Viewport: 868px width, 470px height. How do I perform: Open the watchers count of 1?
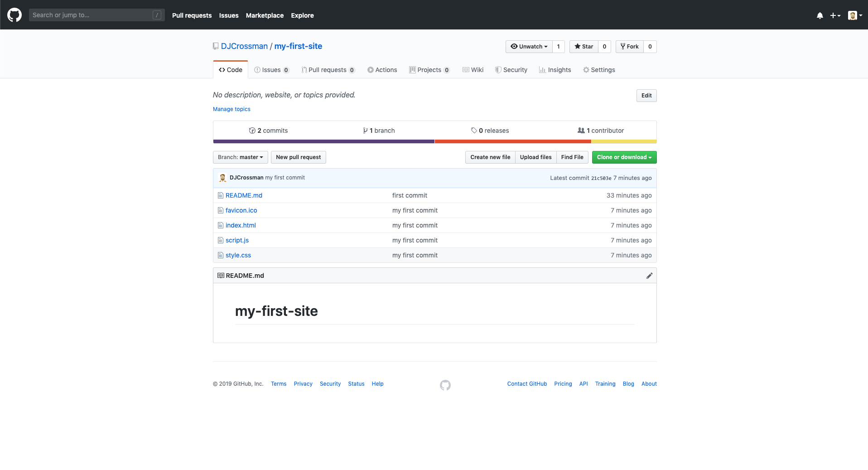click(x=559, y=47)
